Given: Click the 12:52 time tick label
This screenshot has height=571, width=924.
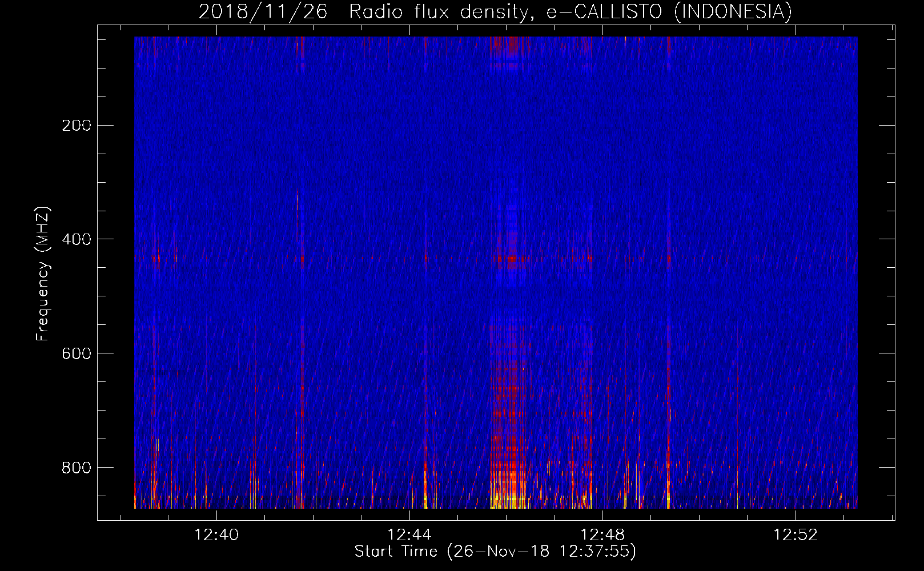Looking at the screenshot, I should coord(796,535).
